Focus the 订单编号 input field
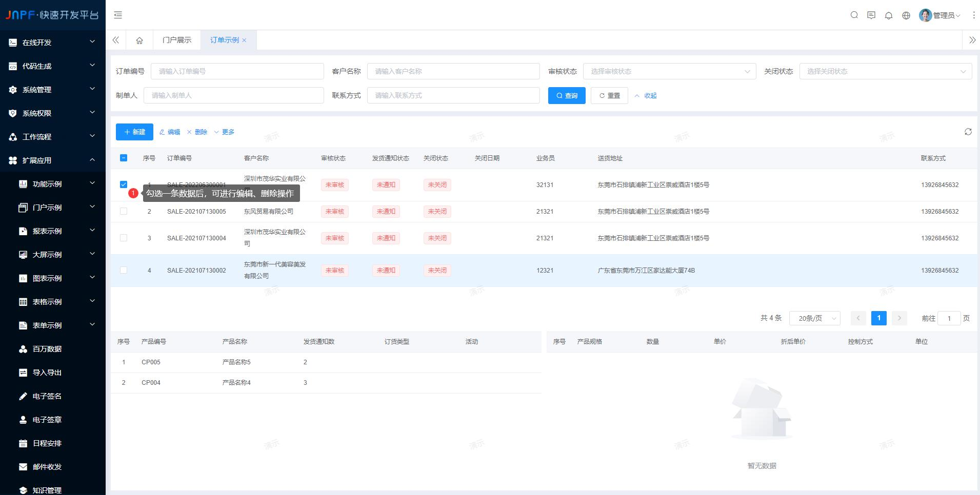 [x=237, y=71]
